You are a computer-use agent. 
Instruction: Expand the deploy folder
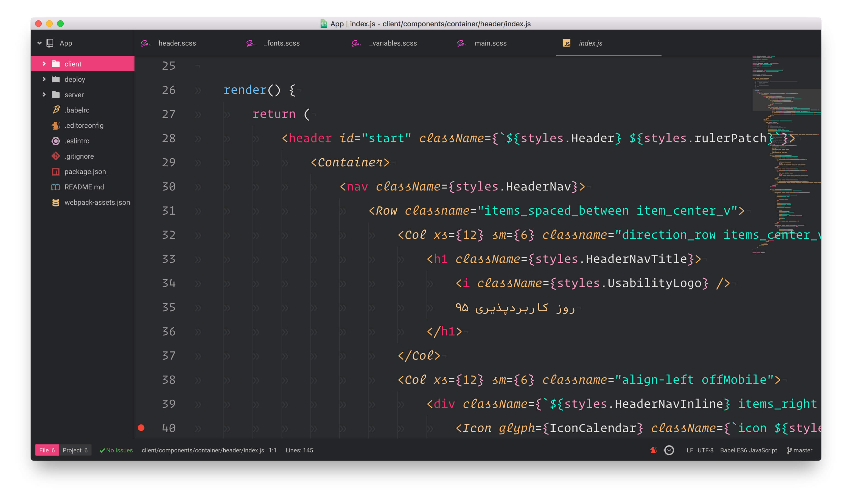click(44, 79)
